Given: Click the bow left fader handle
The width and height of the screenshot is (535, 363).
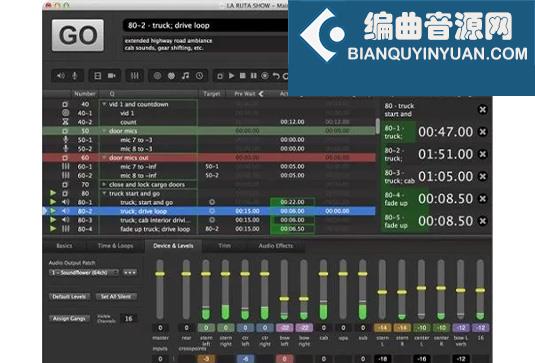Looking at the screenshot, I should (284, 299).
